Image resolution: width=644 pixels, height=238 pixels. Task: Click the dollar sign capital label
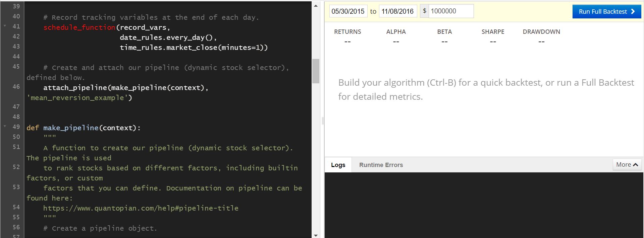click(424, 11)
